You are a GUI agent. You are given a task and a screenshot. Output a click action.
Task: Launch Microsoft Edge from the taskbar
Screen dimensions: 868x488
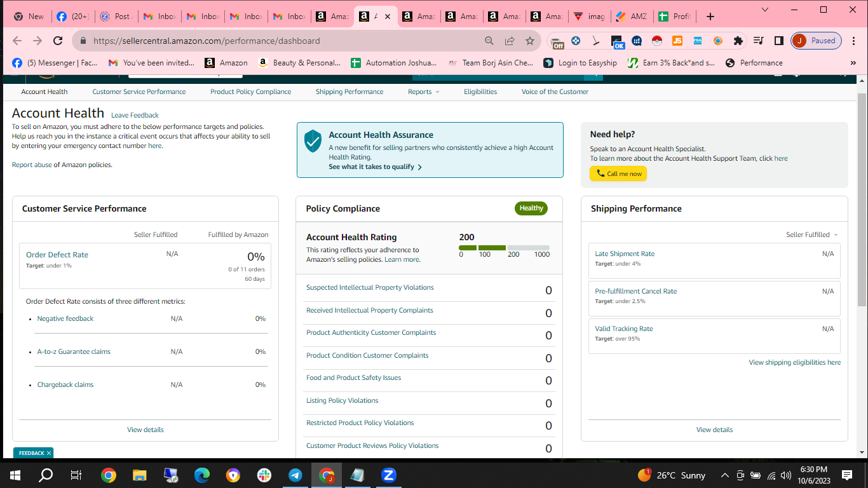point(202,475)
